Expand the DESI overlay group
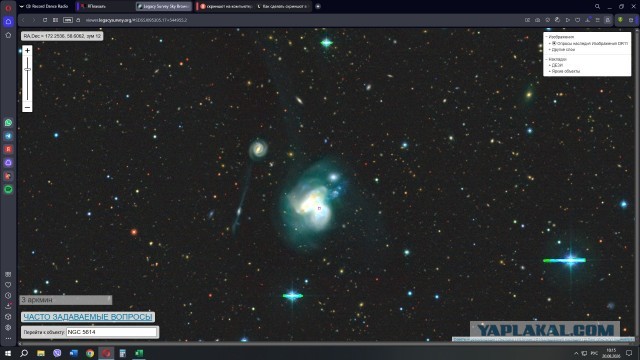 pos(556,65)
